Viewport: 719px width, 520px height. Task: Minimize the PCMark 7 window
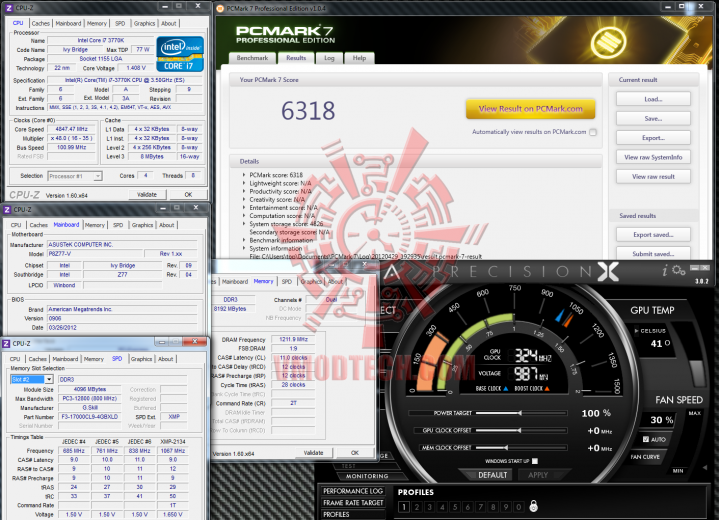click(x=668, y=7)
